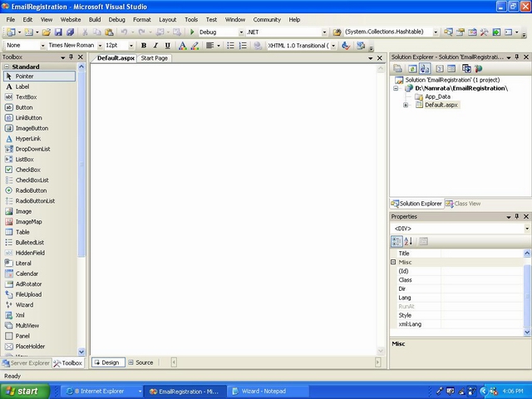The height and width of the screenshot is (399, 532).
Task: Click the Save toolbar icon
Action: point(58,32)
